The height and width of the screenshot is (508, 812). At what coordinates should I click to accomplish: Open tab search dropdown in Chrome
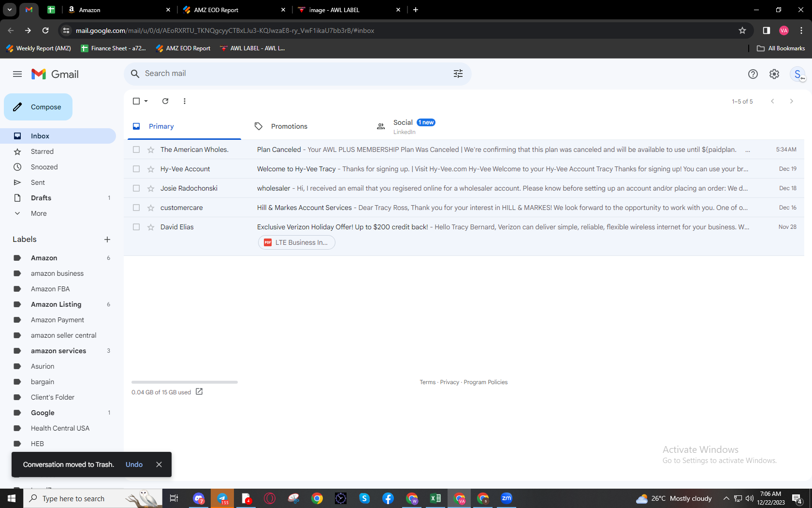10,10
